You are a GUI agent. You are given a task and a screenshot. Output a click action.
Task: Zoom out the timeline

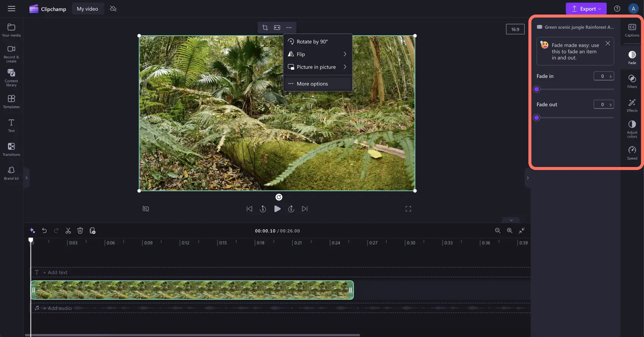coord(497,231)
